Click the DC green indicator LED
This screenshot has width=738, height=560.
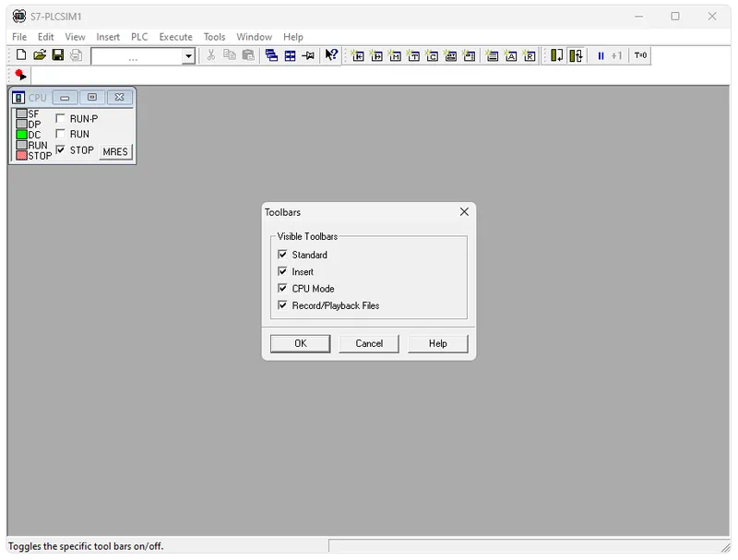(x=21, y=135)
